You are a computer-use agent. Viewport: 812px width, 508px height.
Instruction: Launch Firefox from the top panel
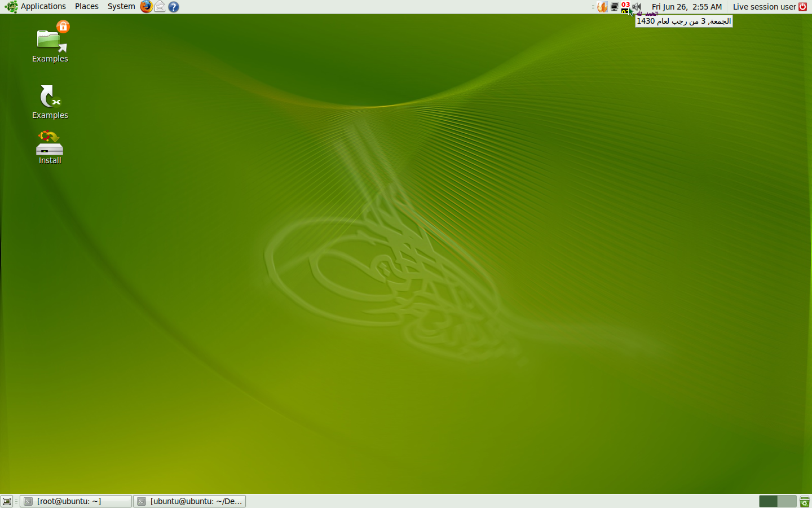(x=146, y=7)
